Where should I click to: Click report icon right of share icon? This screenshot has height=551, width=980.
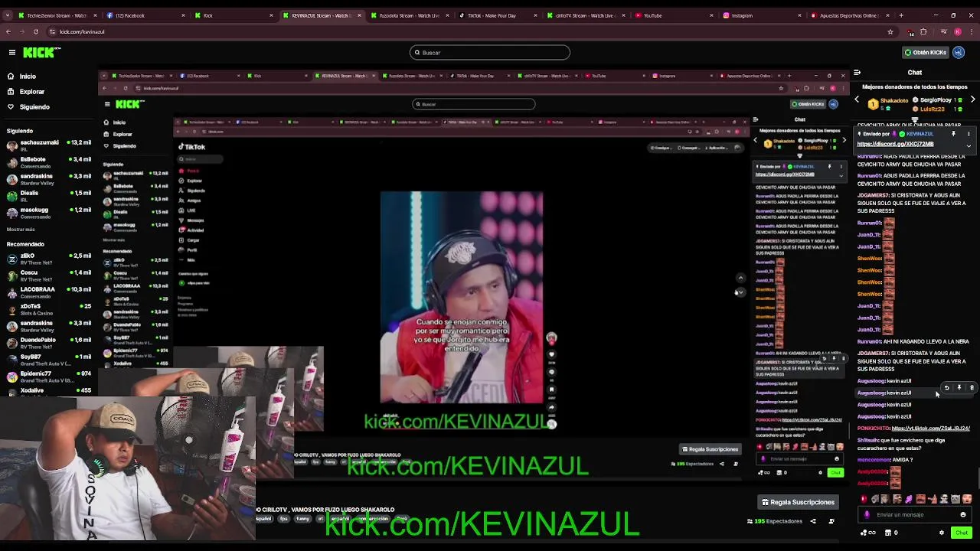831,521
